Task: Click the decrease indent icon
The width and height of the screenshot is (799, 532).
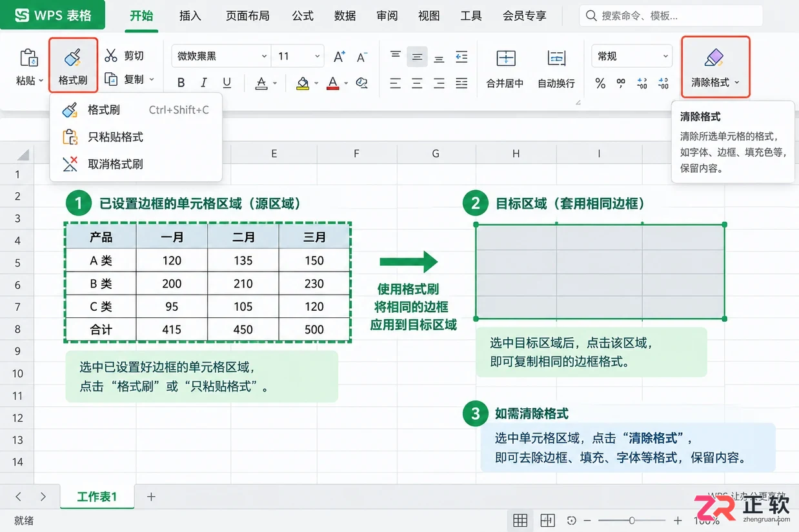Action: (x=461, y=57)
